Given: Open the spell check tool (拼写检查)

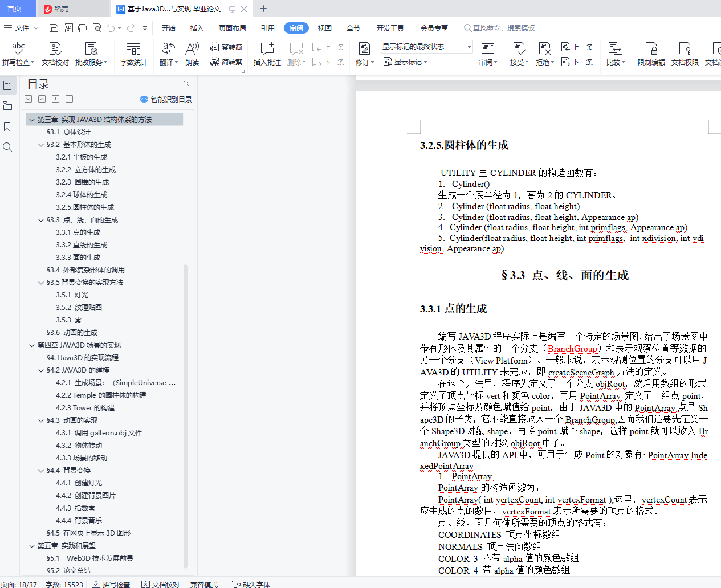Looking at the screenshot, I should coord(18,54).
